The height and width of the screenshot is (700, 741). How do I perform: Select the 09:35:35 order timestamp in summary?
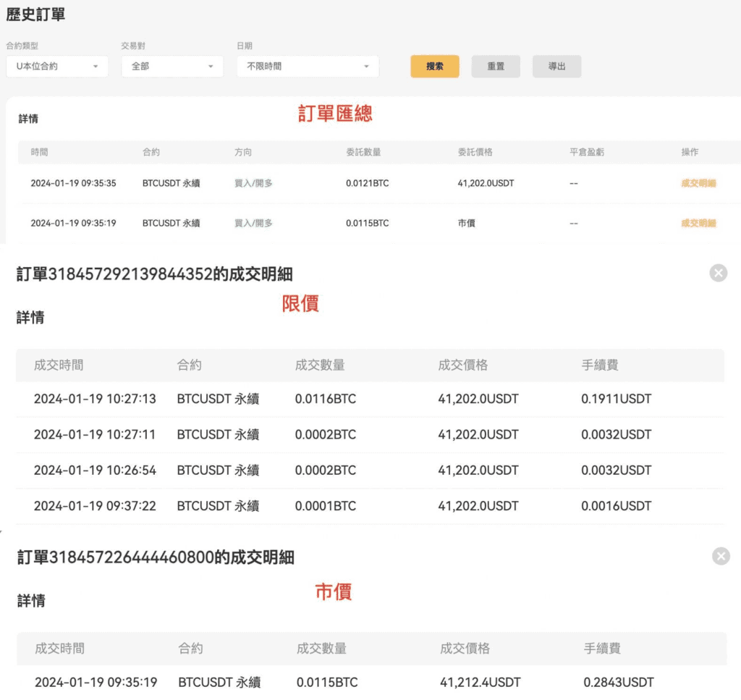pos(73,184)
